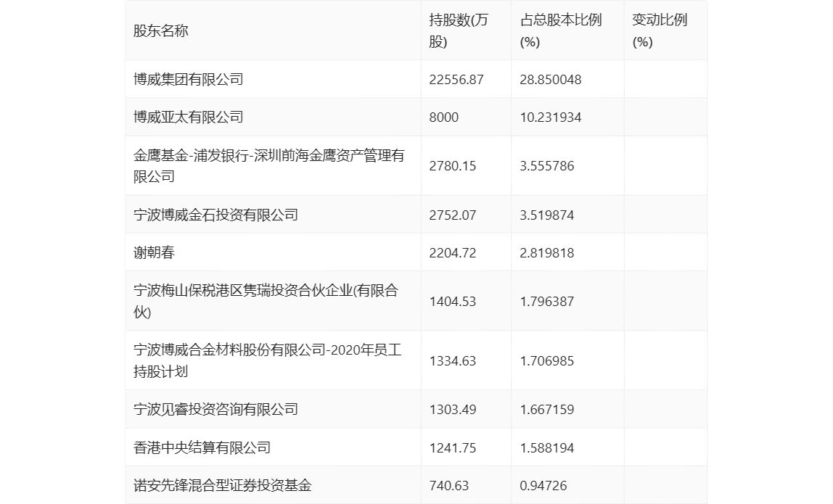The image size is (833, 504).
Task: Click the 股东名称 column header
Action: coord(161,30)
